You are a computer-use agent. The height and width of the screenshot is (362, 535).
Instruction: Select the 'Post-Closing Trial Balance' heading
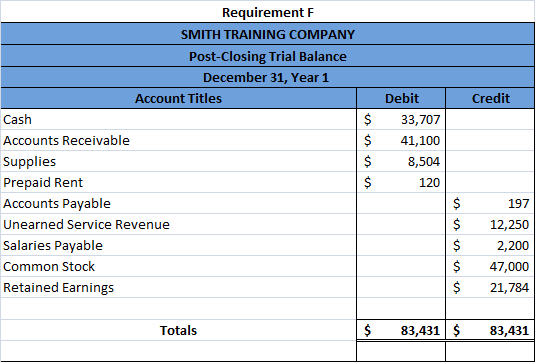click(268, 56)
